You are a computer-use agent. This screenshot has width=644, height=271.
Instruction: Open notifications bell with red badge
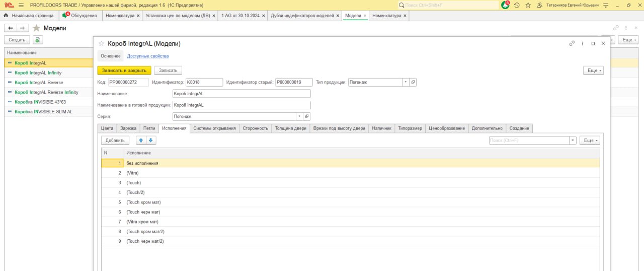pos(505,5)
